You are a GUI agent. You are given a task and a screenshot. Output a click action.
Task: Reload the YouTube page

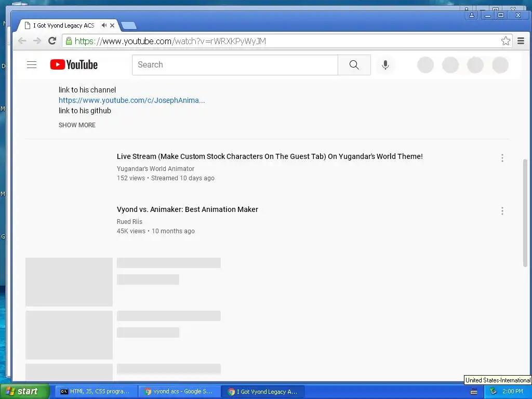coord(52,41)
